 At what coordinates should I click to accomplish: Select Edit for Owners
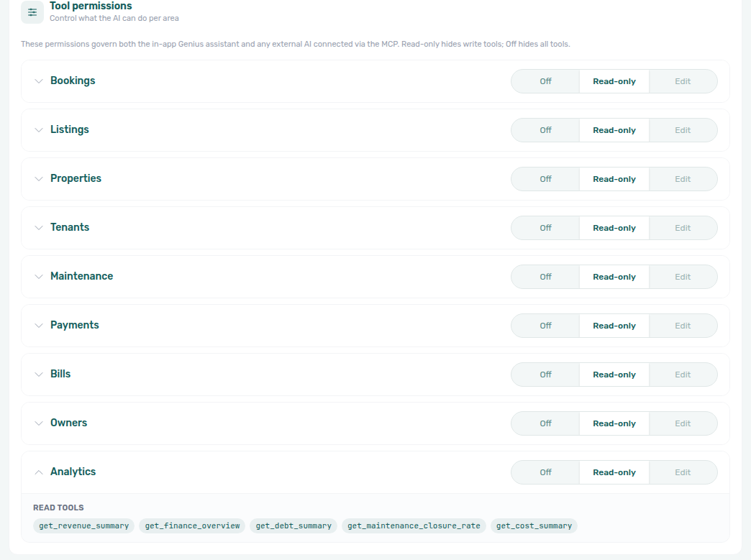[683, 423]
